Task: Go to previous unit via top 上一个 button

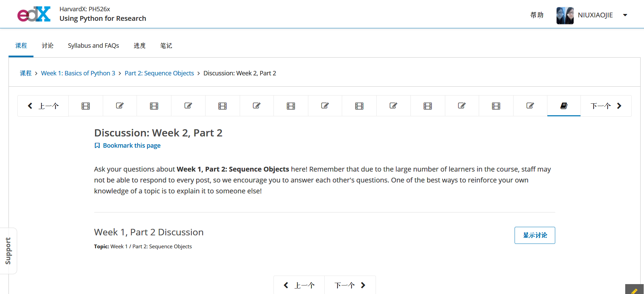Action: [43, 106]
